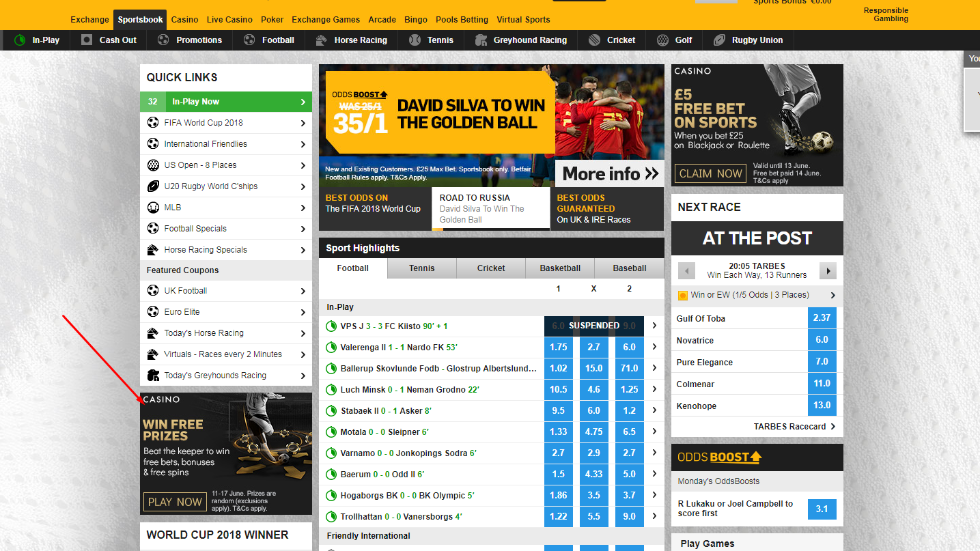Viewport: 980px width, 551px height.
Task: Click PLAY NOW on Win Free Prizes banner
Action: [x=175, y=502]
